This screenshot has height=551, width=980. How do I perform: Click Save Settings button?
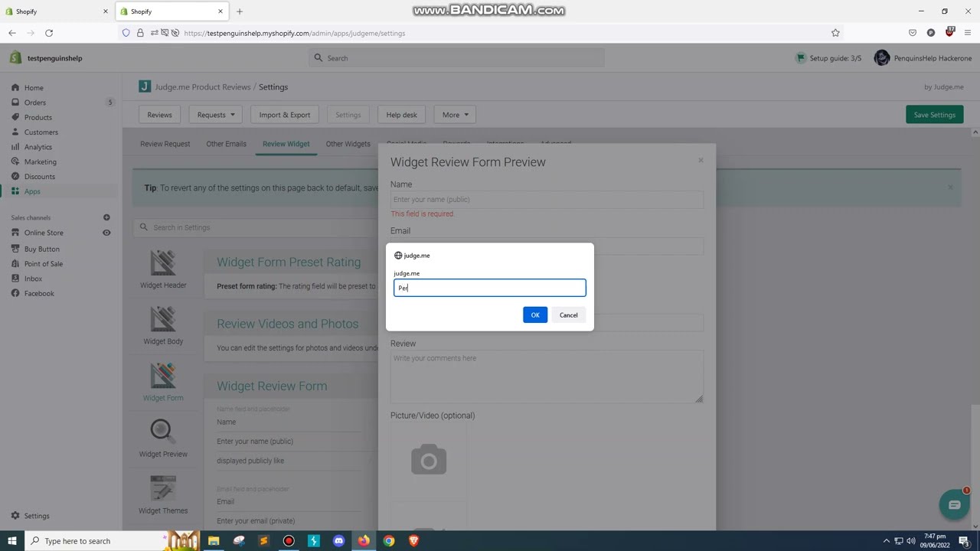(x=934, y=115)
